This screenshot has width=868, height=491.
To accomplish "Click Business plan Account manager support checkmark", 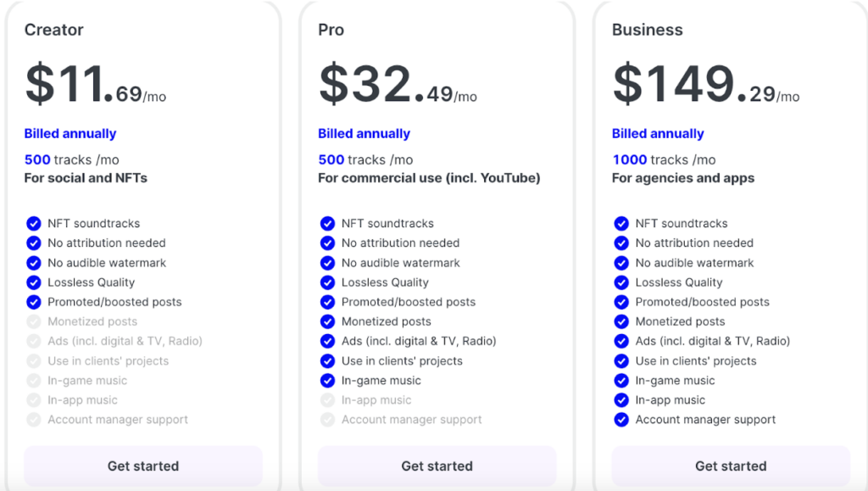I will pyautogui.click(x=621, y=420).
